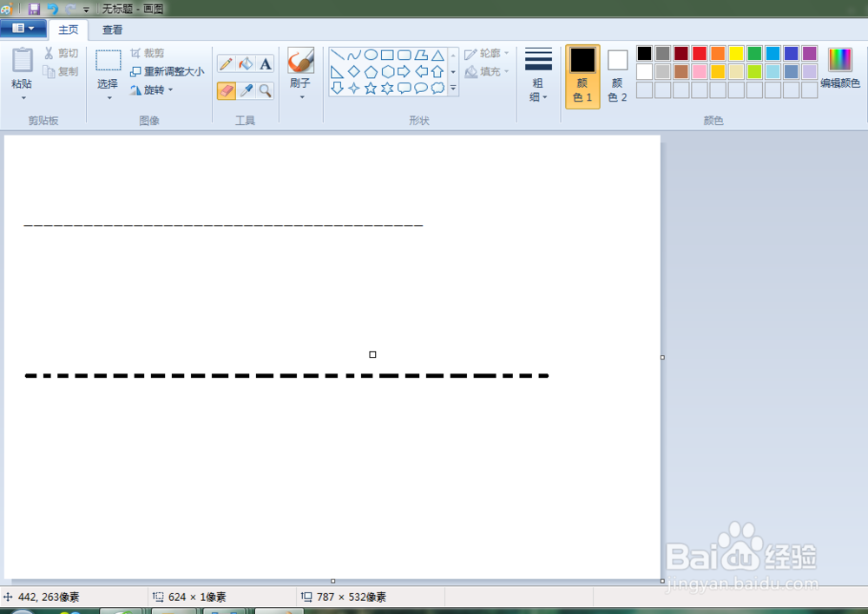Viewport: 868px width, 614px height.
Task: Pick the black color swatch
Action: click(644, 53)
